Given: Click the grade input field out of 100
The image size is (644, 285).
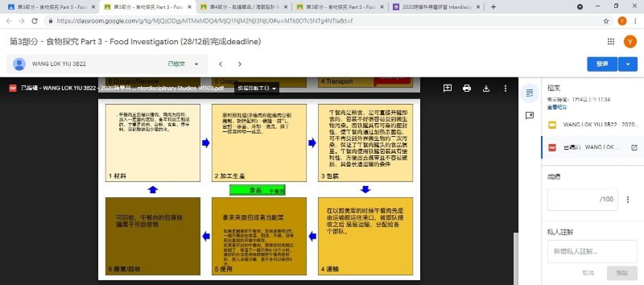Looking at the screenshot, I should (582, 199).
